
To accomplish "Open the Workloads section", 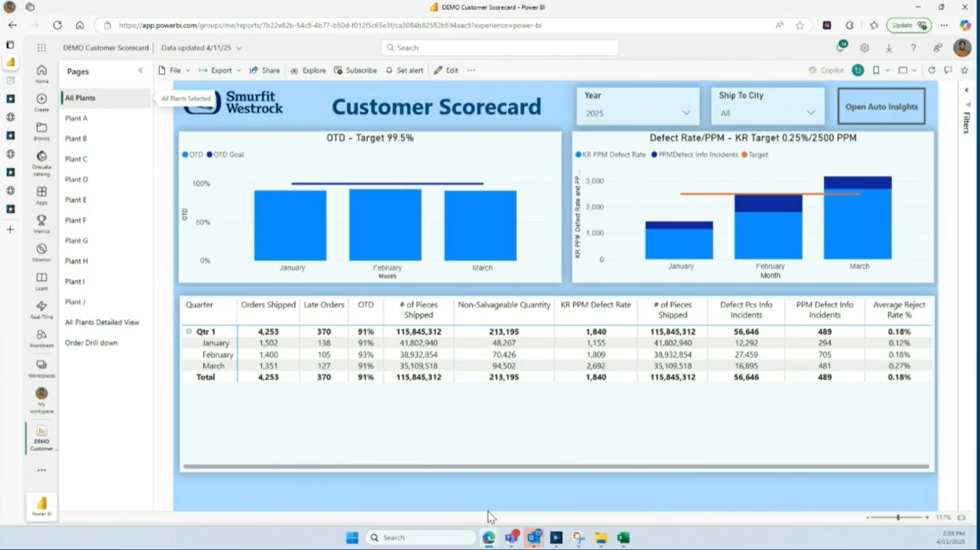I will [41, 339].
